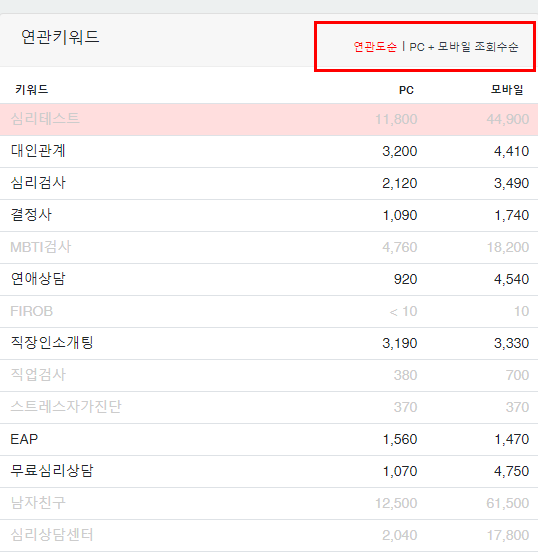Select the 남자친구 keyword
The width and height of the screenshot is (538, 552).
38,503
